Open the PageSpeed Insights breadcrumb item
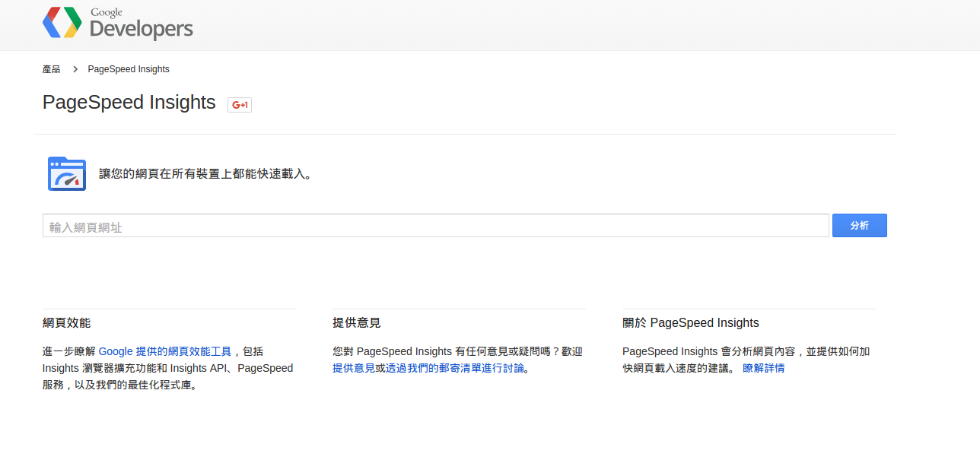 [129, 69]
